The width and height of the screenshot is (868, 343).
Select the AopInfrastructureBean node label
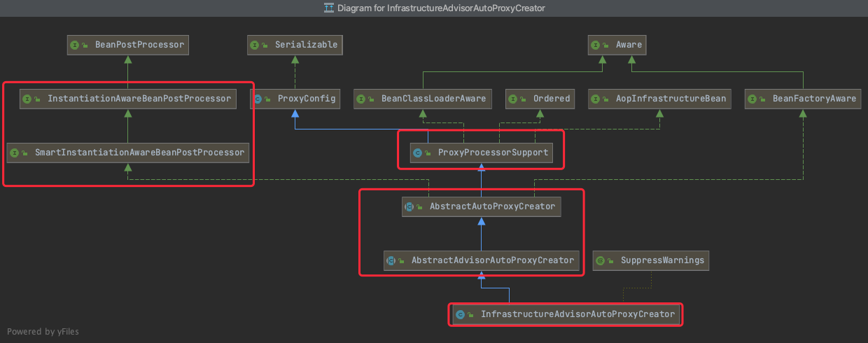(671, 99)
